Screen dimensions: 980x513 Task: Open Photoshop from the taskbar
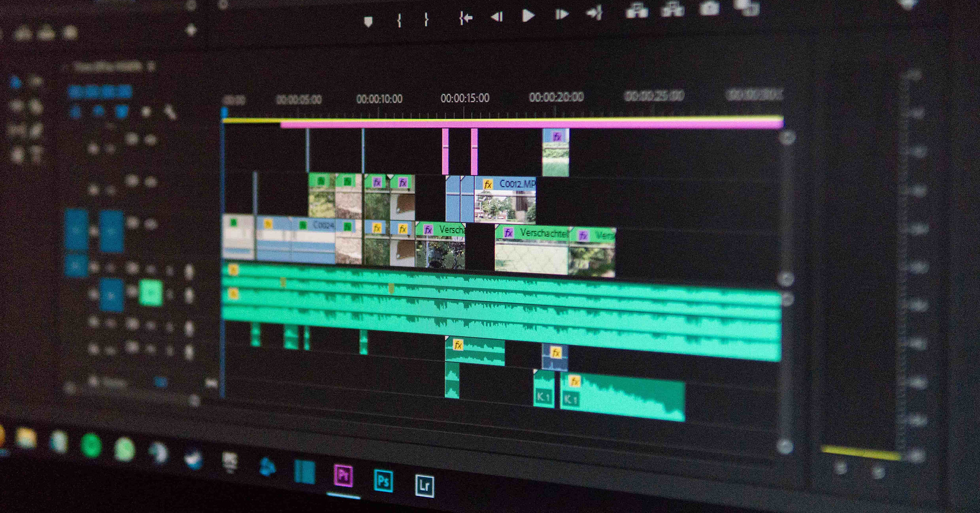click(x=383, y=481)
